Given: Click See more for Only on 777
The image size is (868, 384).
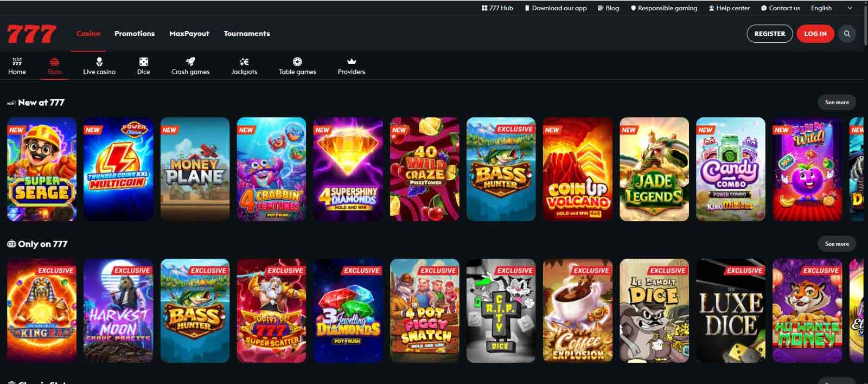Looking at the screenshot, I should point(837,244).
